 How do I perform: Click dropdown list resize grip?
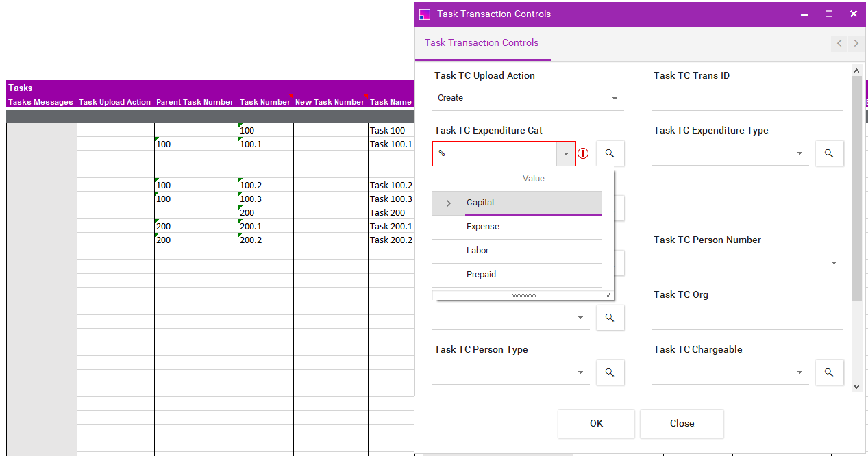608,295
